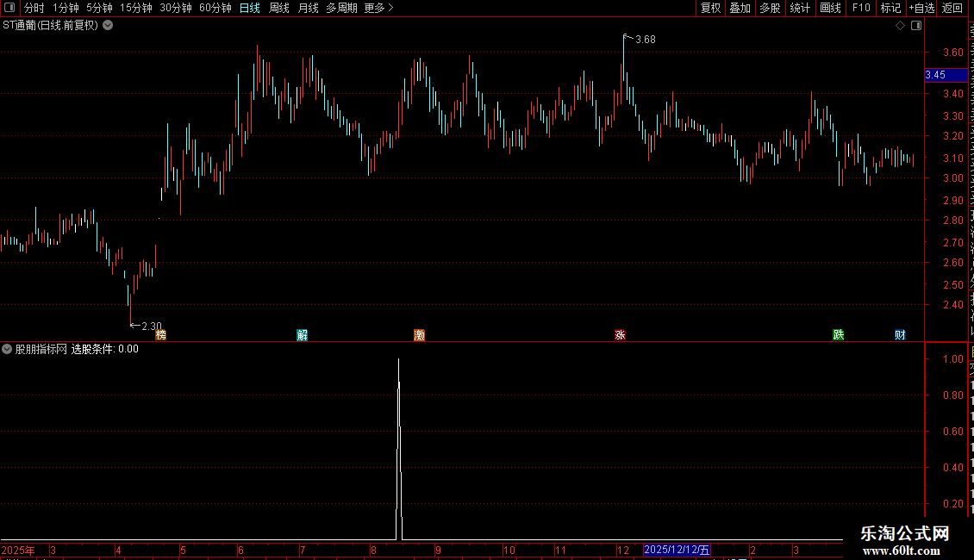Expand ST通葡 chart title dropdown
The width and height of the screenshot is (974, 560).
(x=108, y=26)
